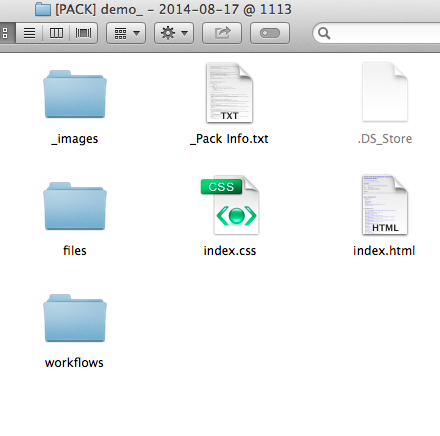The width and height of the screenshot is (440, 436).
Task: Click the window title '[PACK] demo_ – 2014-08-17 @ 1113'
Action: coord(173,9)
